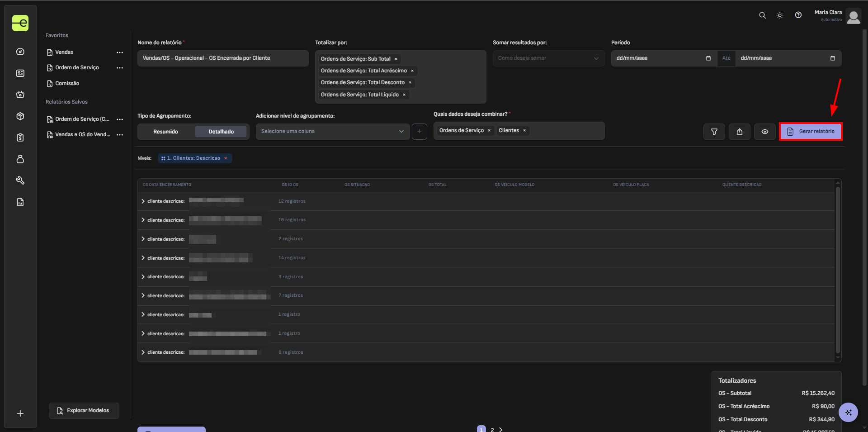Open 'Como deseja somar' dropdown
This screenshot has height=432, width=868.
coord(548,58)
